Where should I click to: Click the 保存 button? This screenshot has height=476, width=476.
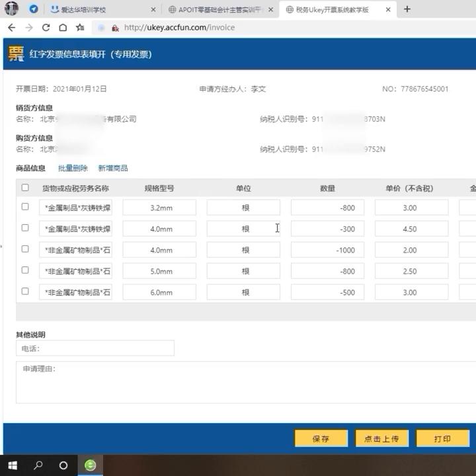321,438
